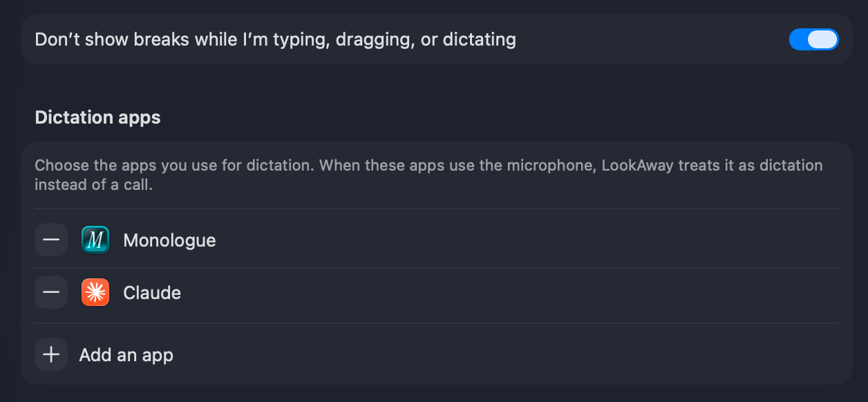Click empty space in the Add an app row
Image resolution: width=868 pixels, height=402 pixels.
504,354
